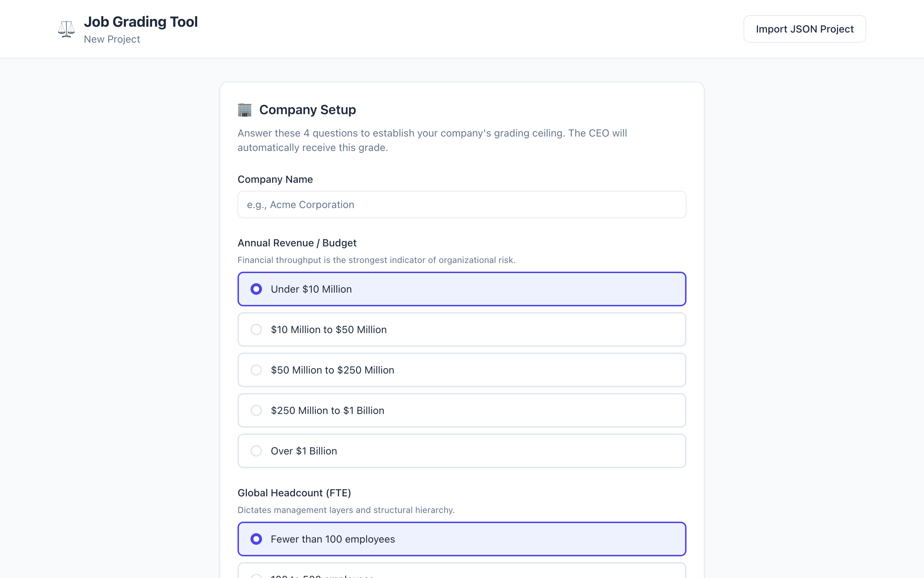Screen dimensions: 924x578
Task: Click Import JSON Project button
Action: coord(805,29)
